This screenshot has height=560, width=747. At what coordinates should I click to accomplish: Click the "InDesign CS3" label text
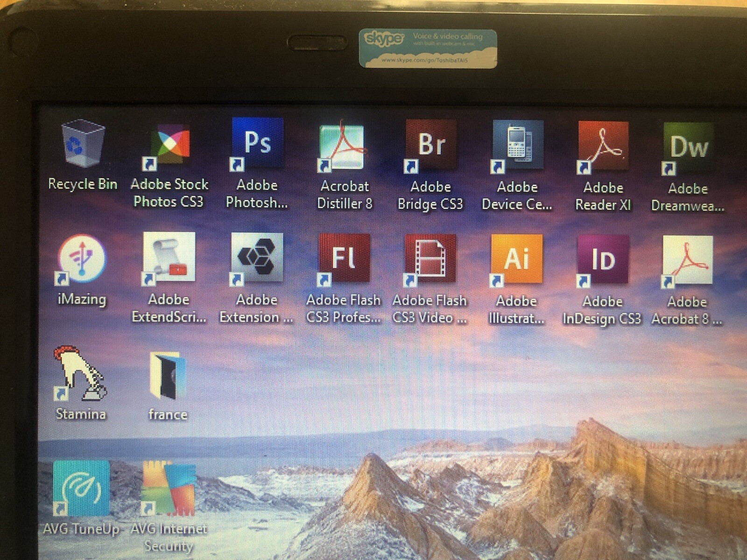click(x=602, y=319)
